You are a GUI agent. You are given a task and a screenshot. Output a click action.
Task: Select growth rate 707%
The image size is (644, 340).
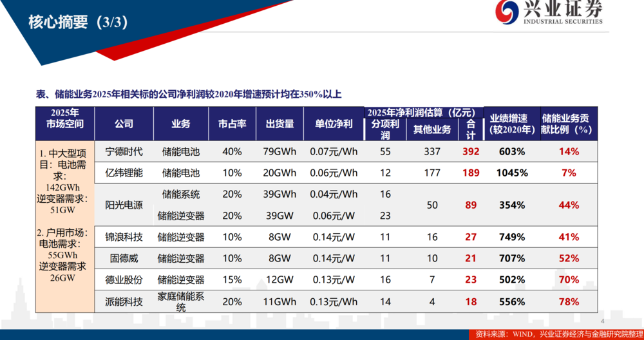(512, 258)
